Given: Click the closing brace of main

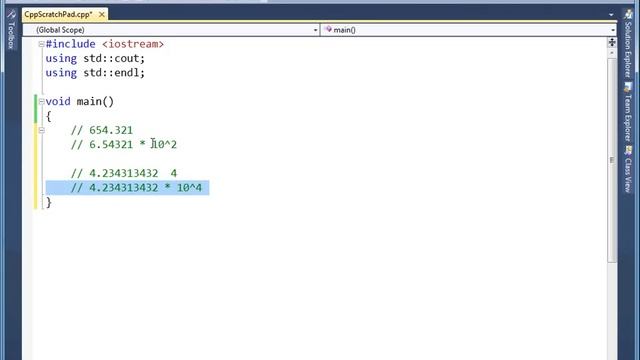Looking at the screenshot, I should pos(49,202).
